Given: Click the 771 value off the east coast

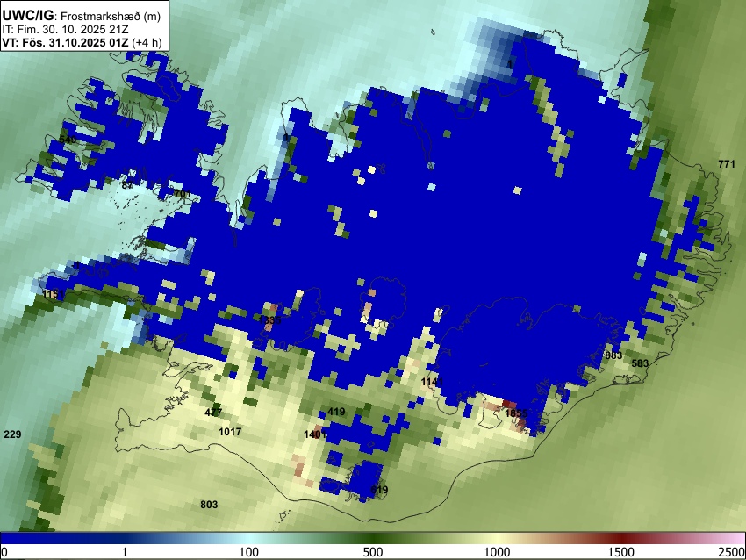Looking at the screenshot, I should (x=727, y=163).
